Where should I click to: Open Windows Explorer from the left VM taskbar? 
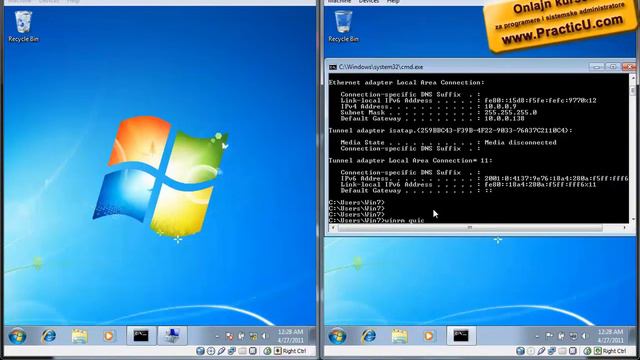click(x=80, y=336)
